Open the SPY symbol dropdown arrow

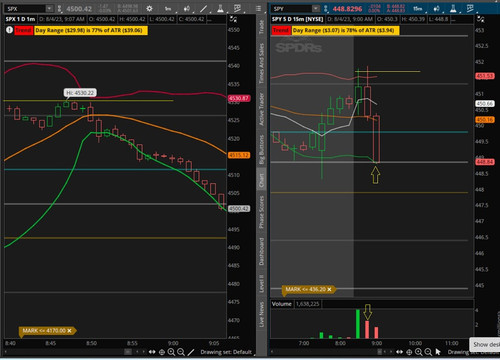click(316, 9)
